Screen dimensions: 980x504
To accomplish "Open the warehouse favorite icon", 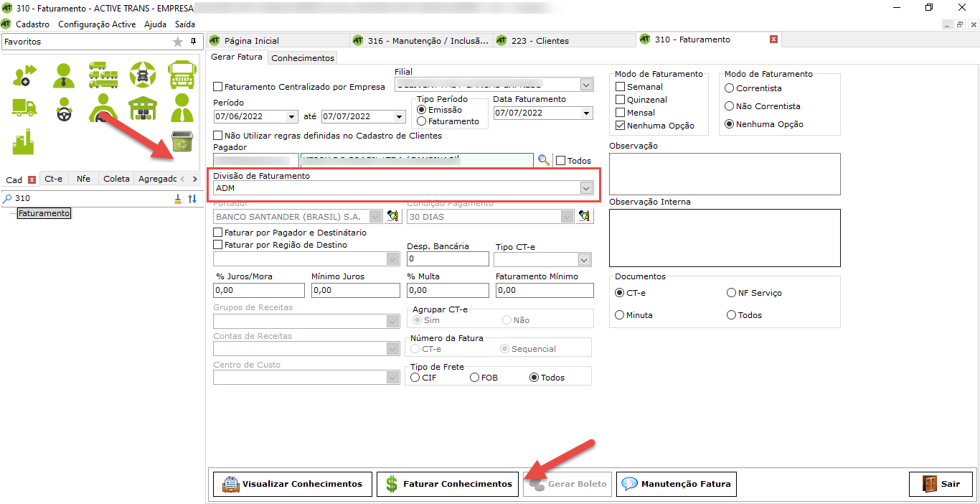I will pos(142,108).
